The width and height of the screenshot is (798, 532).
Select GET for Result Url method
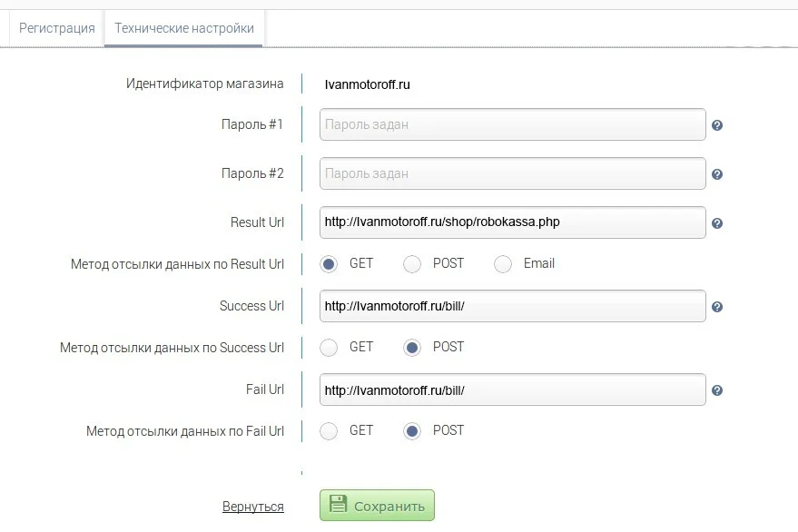pyautogui.click(x=329, y=264)
